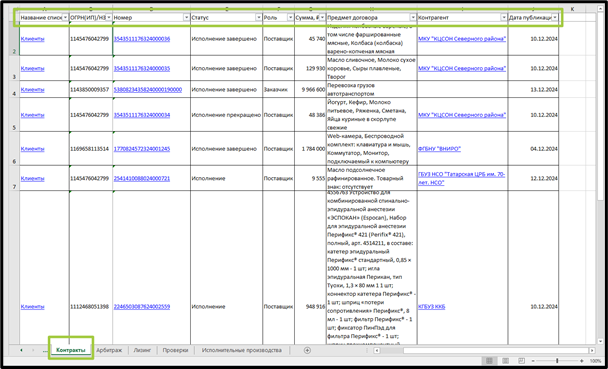This screenshot has height=369, width=608.
Task: Select ОГРН cell 1169658113514
Action: [x=91, y=149]
